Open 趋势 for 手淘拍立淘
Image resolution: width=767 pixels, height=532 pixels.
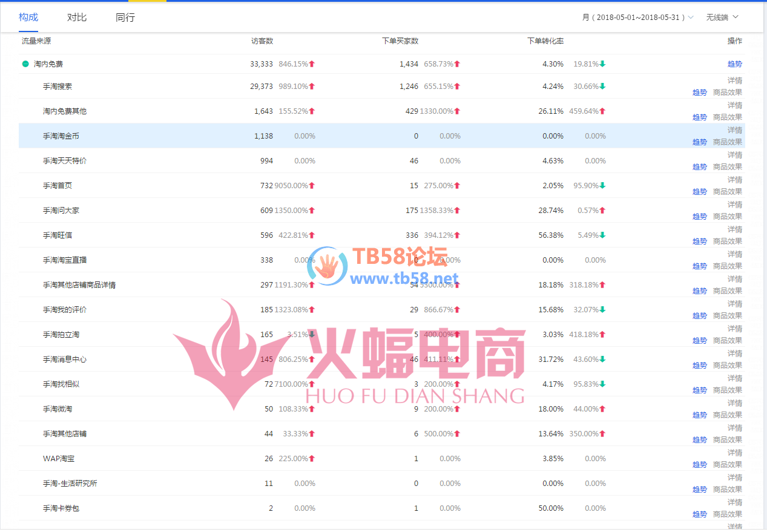click(x=700, y=341)
